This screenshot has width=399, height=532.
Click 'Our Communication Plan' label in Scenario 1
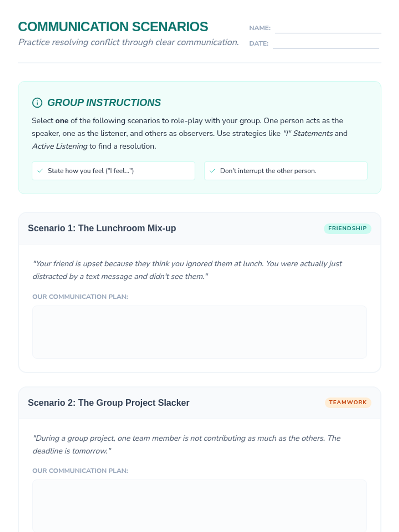click(x=80, y=297)
